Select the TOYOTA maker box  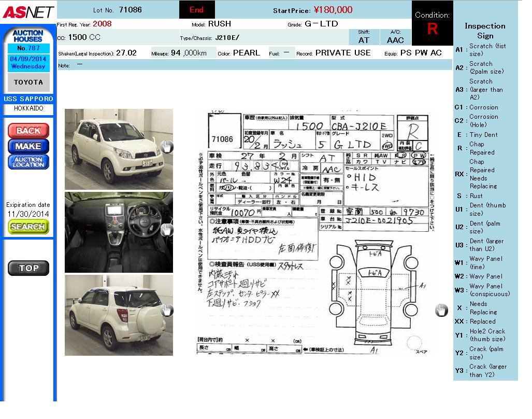pos(28,82)
